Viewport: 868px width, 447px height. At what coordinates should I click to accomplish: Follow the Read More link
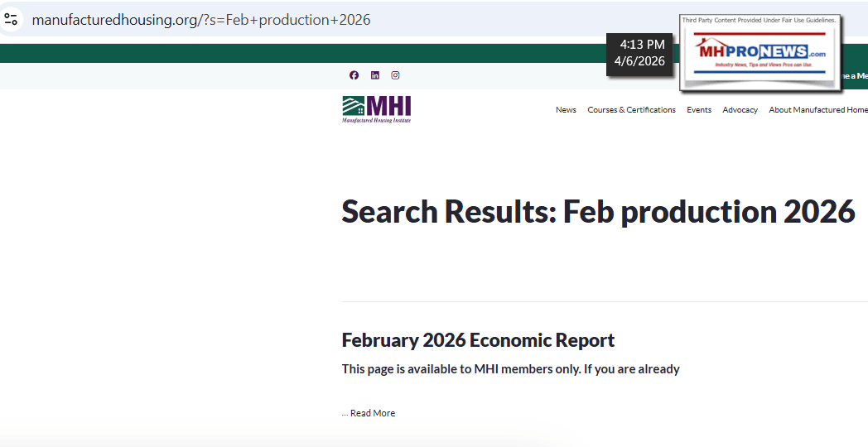pyautogui.click(x=372, y=413)
